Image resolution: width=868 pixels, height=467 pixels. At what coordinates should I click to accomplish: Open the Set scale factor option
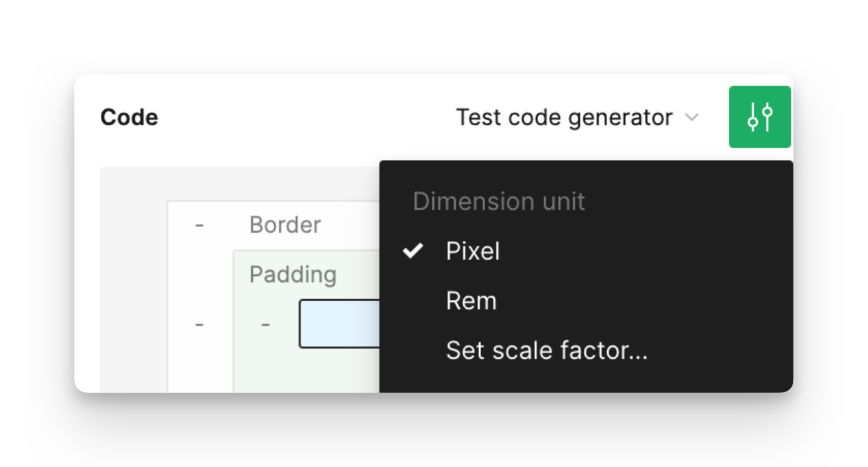(x=586, y=350)
